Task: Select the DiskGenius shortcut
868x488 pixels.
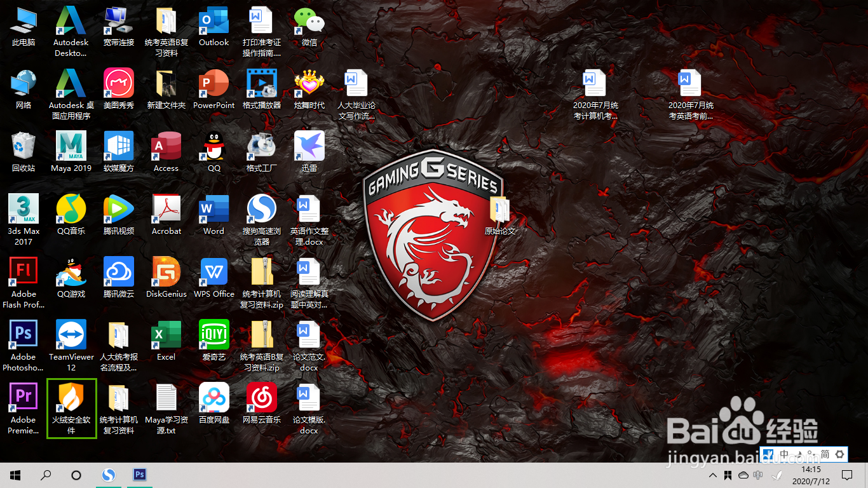Action: [166, 278]
